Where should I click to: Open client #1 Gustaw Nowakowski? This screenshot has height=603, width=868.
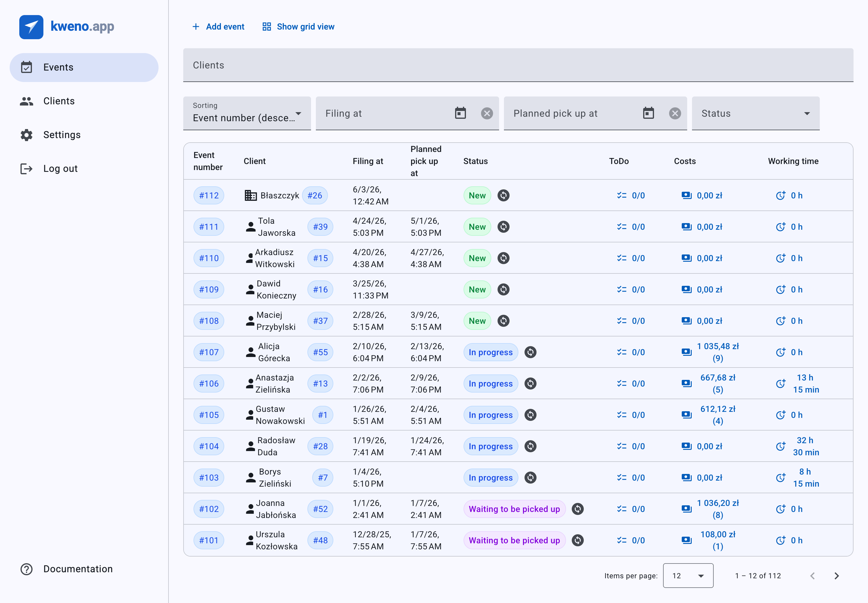pyautogui.click(x=322, y=415)
